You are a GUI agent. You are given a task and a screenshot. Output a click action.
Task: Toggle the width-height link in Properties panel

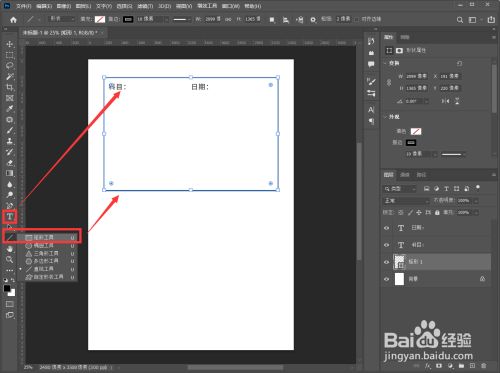(389, 82)
